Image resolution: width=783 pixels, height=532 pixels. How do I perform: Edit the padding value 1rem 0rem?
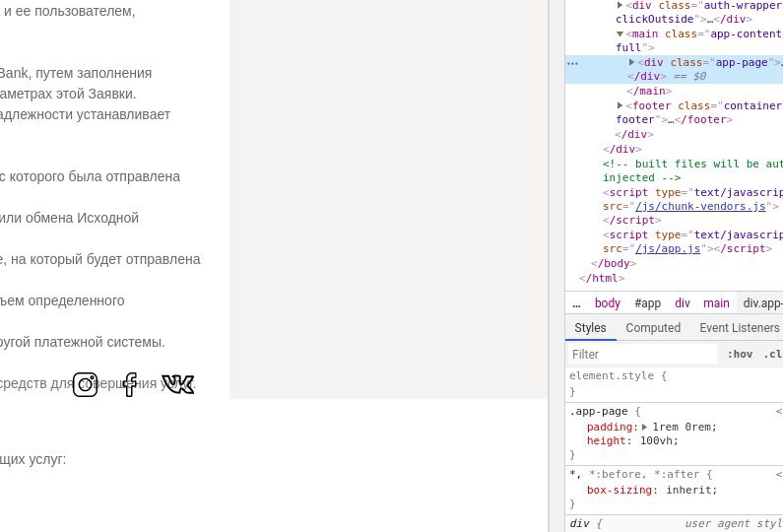point(683,428)
